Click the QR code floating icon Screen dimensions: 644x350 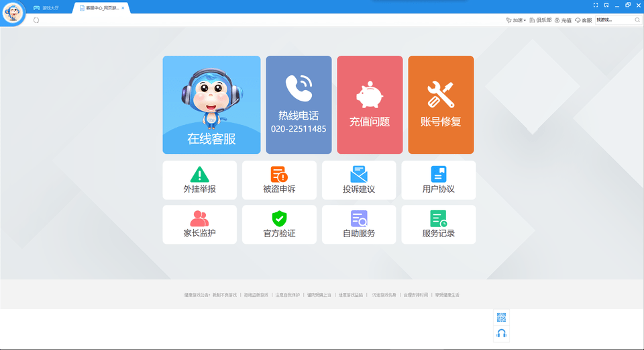tap(501, 317)
